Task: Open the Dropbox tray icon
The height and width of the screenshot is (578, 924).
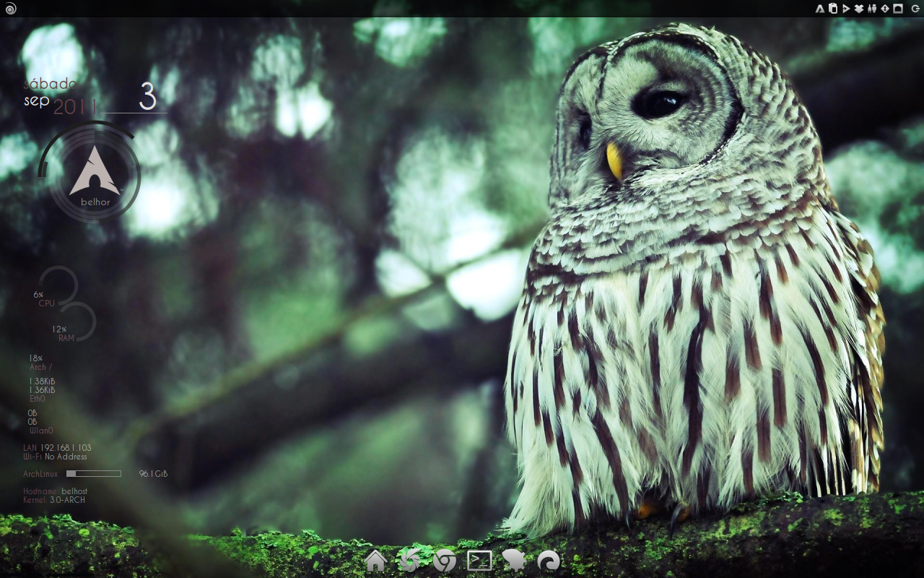Action: pyautogui.click(x=859, y=9)
